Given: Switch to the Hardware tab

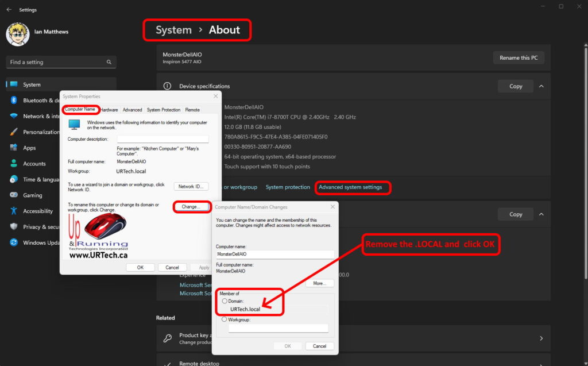Looking at the screenshot, I should pyautogui.click(x=109, y=110).
